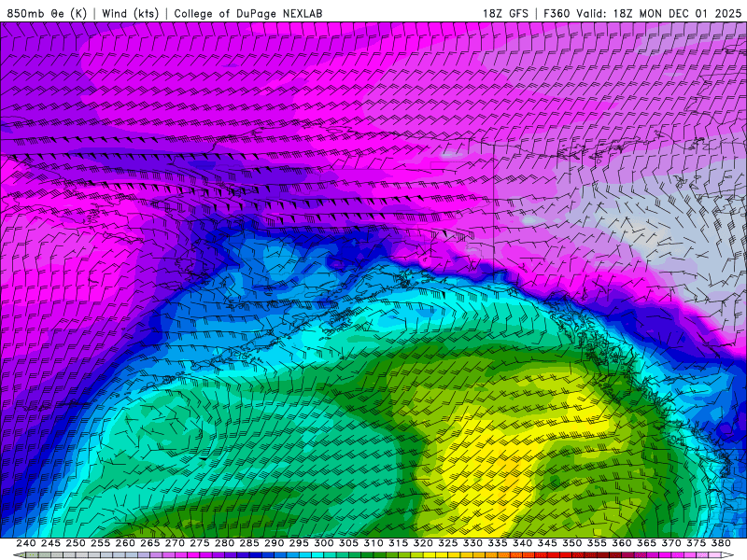This screenshot has height=560, width=747.
Task: Click the 305 value on the color scale
Action: [348, 543]
